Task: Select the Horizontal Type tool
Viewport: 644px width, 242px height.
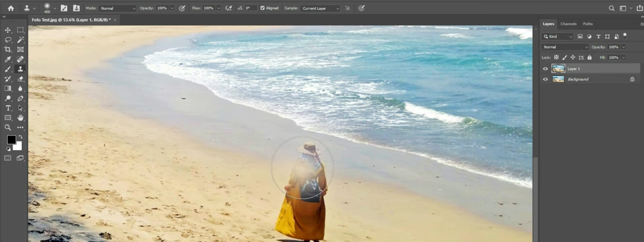Action: click(x=8, y=108)
